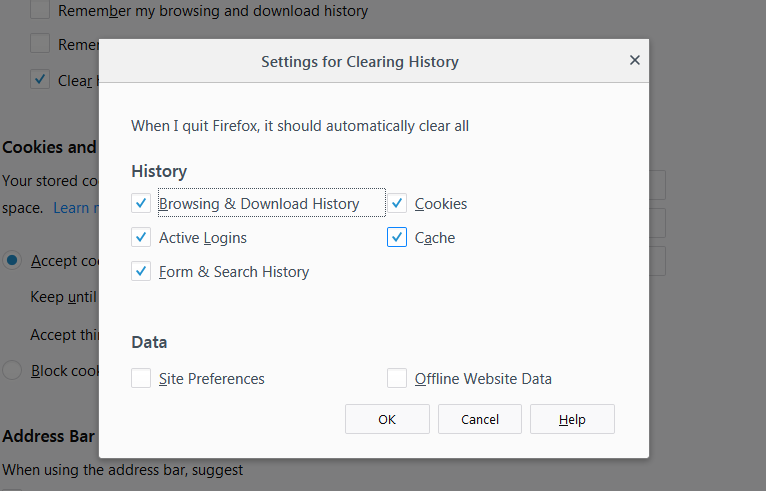Check Remember my browsing and download history
766x491 pixels.
point(40,10)
